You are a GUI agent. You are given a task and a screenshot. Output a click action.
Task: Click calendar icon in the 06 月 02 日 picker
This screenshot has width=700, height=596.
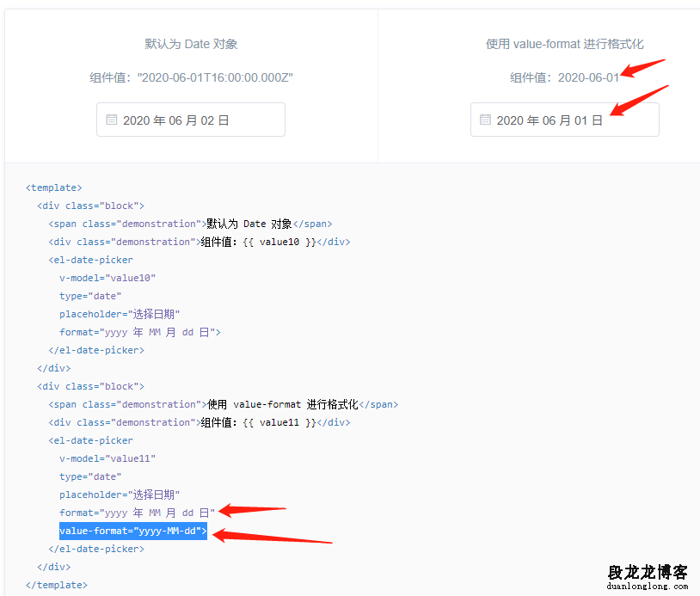111,120
